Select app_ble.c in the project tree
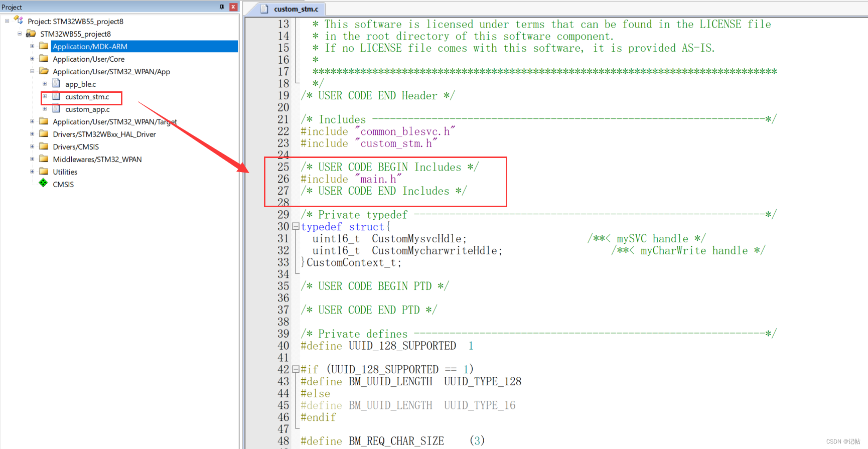 (80, 84)
